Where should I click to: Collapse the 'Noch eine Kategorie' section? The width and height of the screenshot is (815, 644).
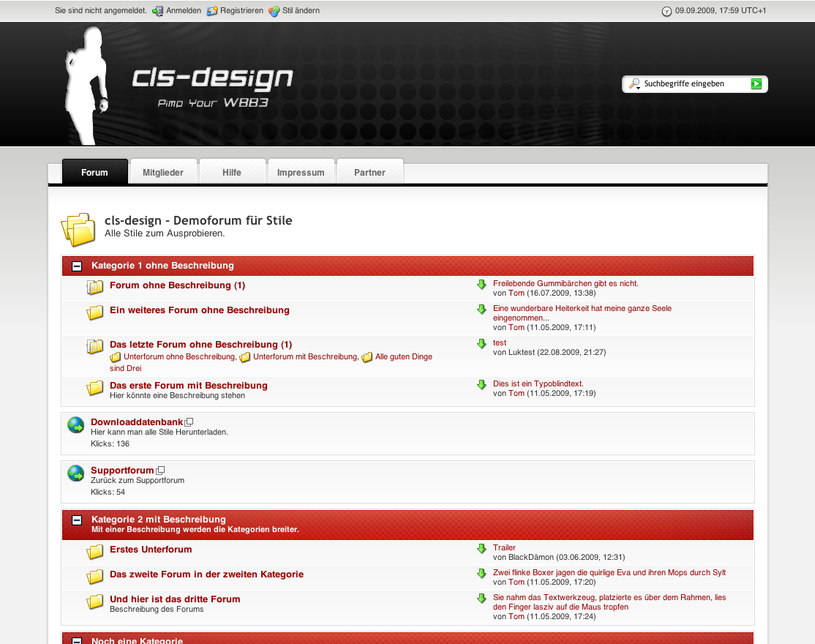(x=77, y=640)
